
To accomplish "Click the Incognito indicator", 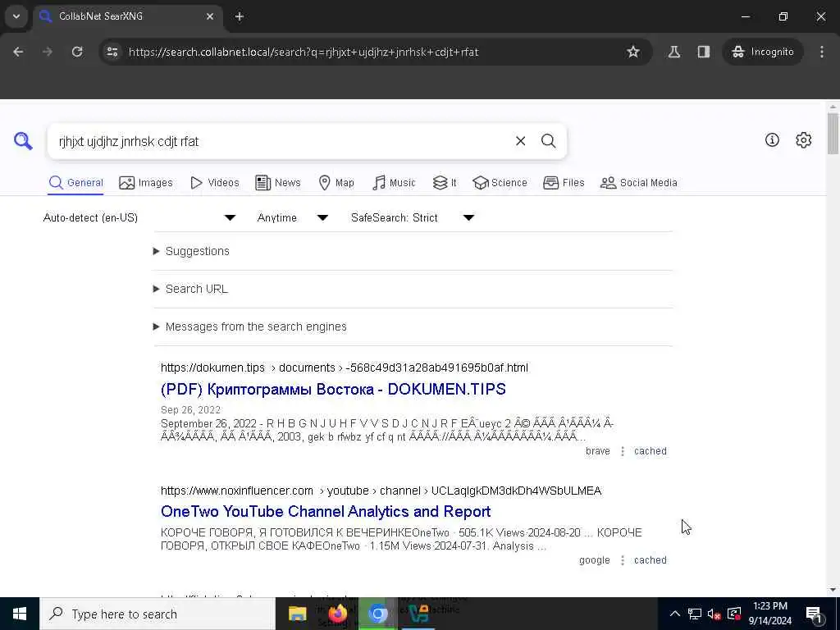I will (x=763, y=52).
